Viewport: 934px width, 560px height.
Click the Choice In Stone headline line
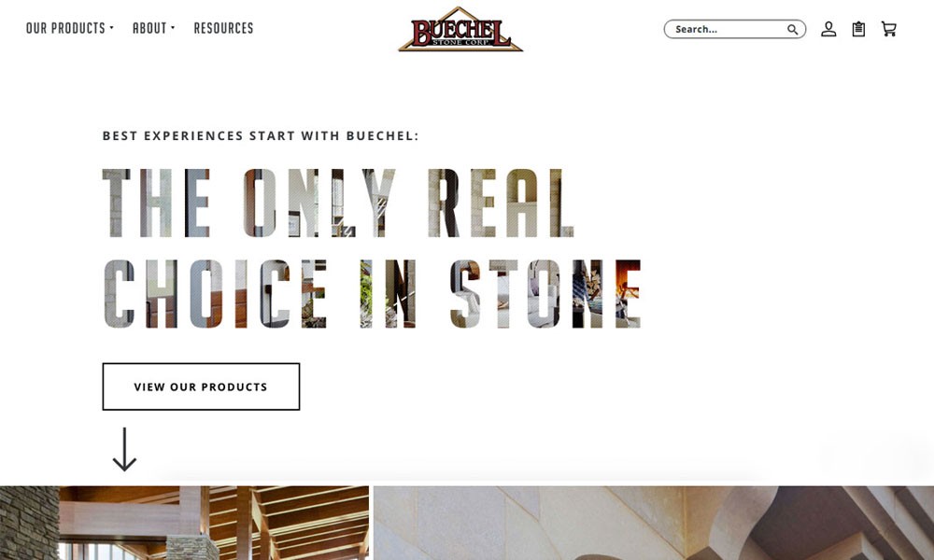372,294
